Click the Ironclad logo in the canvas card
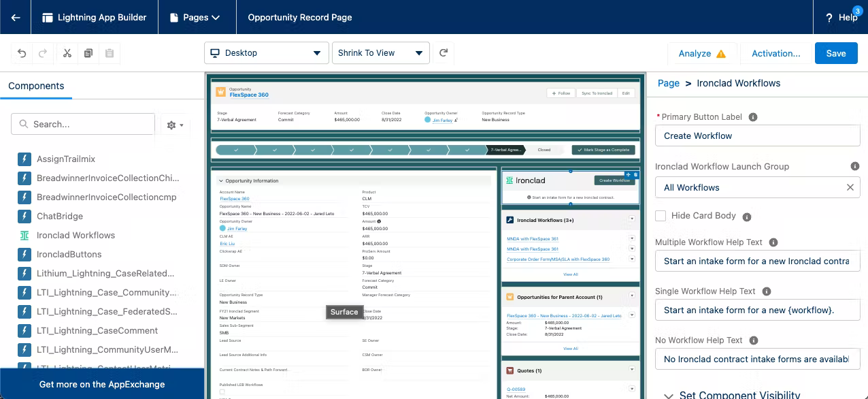Screen dimensions: 868x399 coord(526,180)
